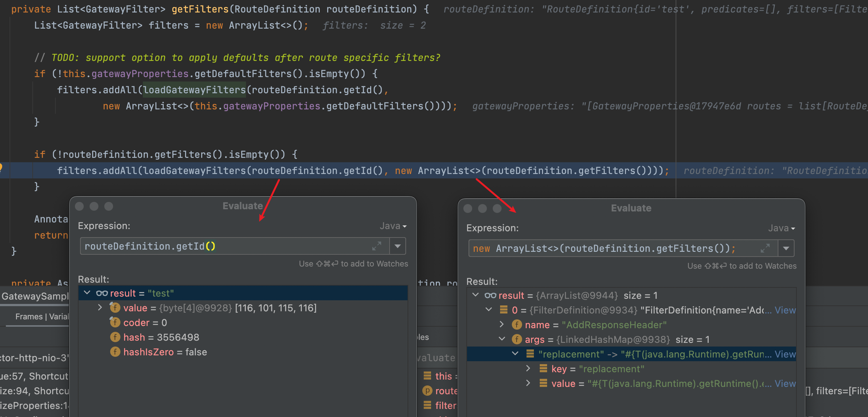Screen dimensions: 868x417
Task: Change language via Java selector, left dialog
Action: click(393, 226)
